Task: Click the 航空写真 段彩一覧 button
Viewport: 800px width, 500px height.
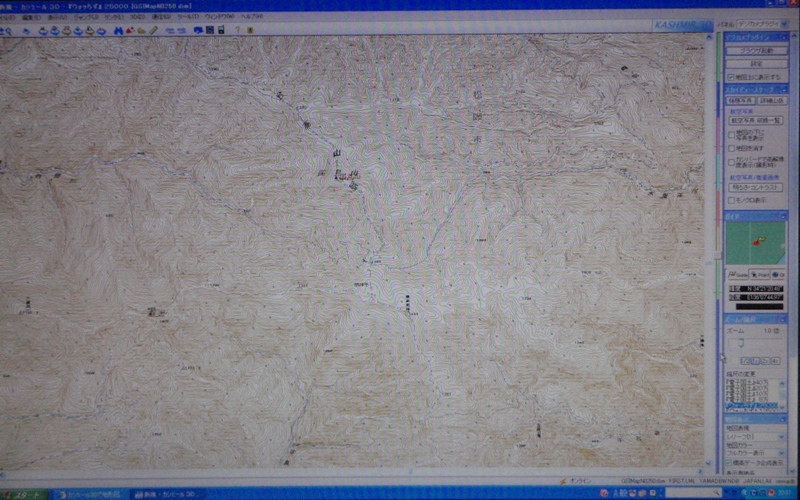Action: tap(756, 120)
